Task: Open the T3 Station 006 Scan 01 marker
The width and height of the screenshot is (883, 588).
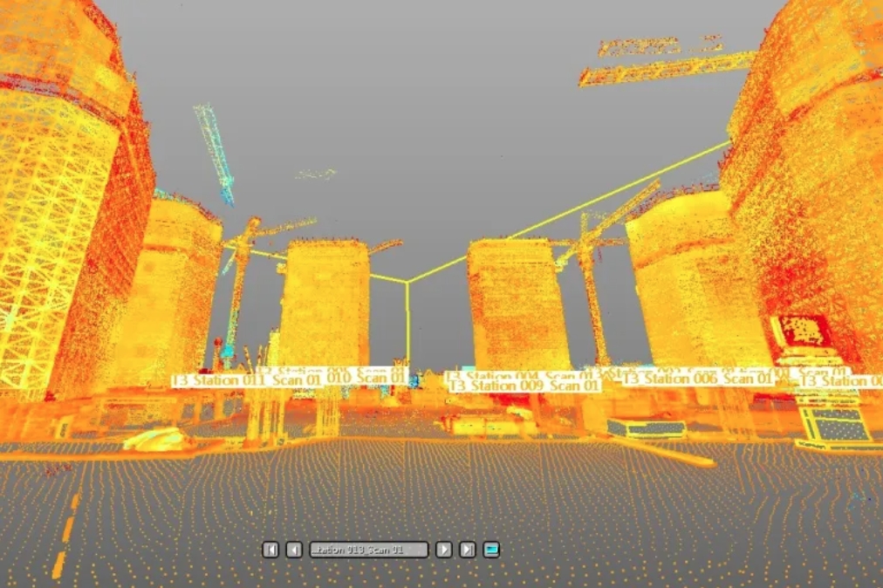Action: tap(698, 379)
